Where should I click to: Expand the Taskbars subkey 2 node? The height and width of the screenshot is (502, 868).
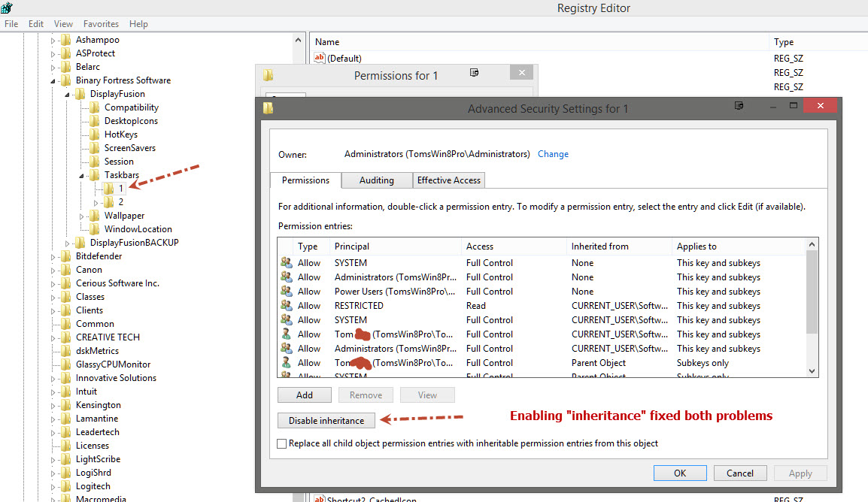pos(96,202)
